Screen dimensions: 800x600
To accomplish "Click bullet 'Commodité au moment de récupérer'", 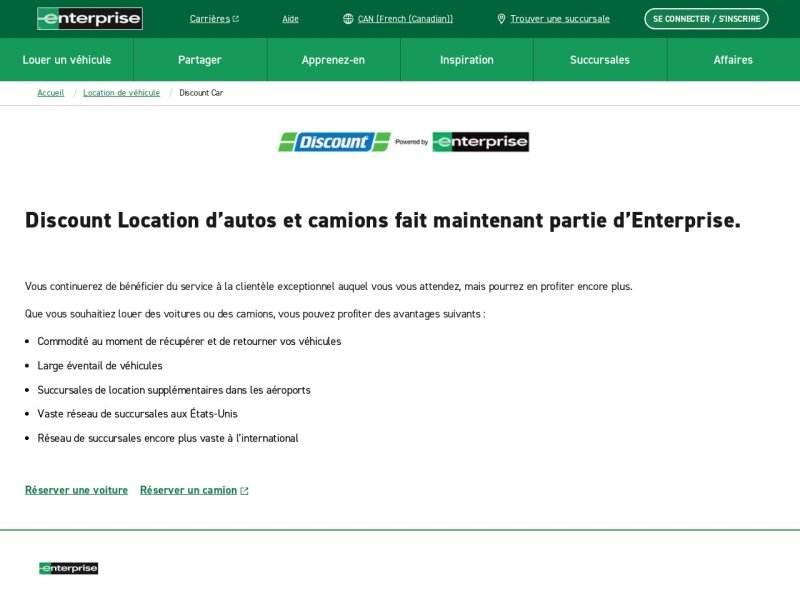I will click(189, 341).
